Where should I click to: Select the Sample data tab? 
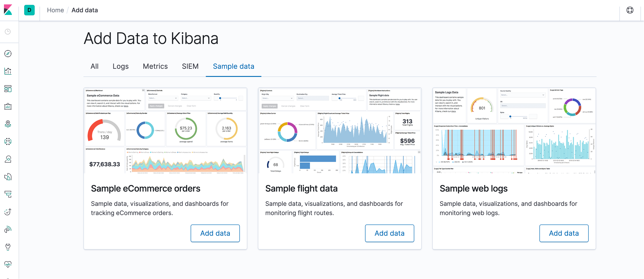(233, 66)
